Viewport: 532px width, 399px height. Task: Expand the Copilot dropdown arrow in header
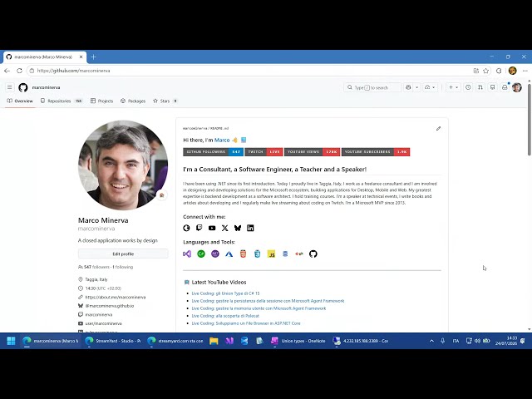coord(417,87)
